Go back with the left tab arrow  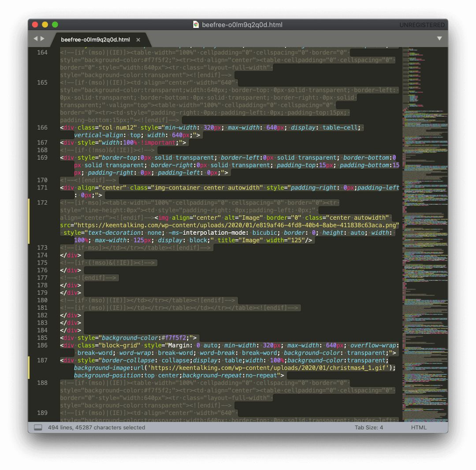click(x=36, y=38)
